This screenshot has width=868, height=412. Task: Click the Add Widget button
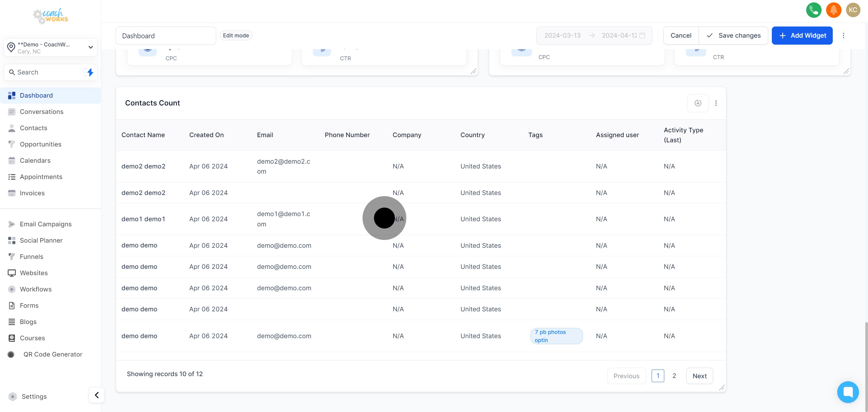point(802,35)
